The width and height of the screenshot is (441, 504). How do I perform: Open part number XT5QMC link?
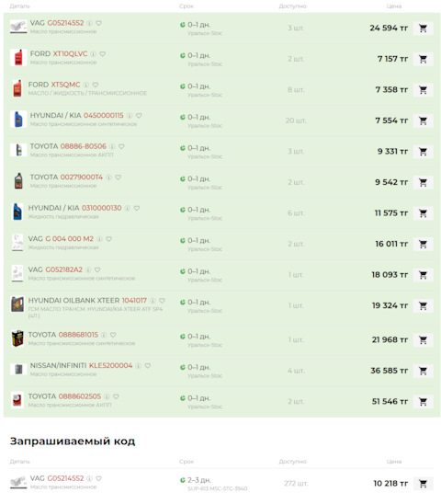tap(65, 85)
